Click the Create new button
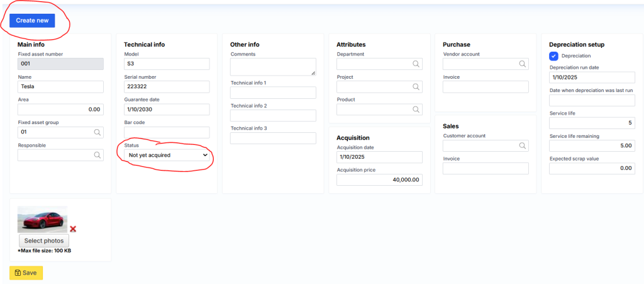The width and height of the screenshot is (644, 284). point(32,21)
